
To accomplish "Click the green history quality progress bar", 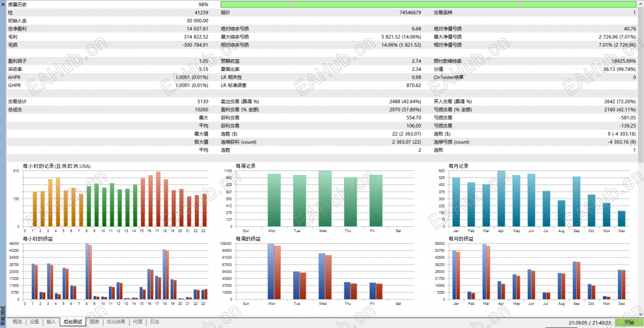I will (428, 4).
